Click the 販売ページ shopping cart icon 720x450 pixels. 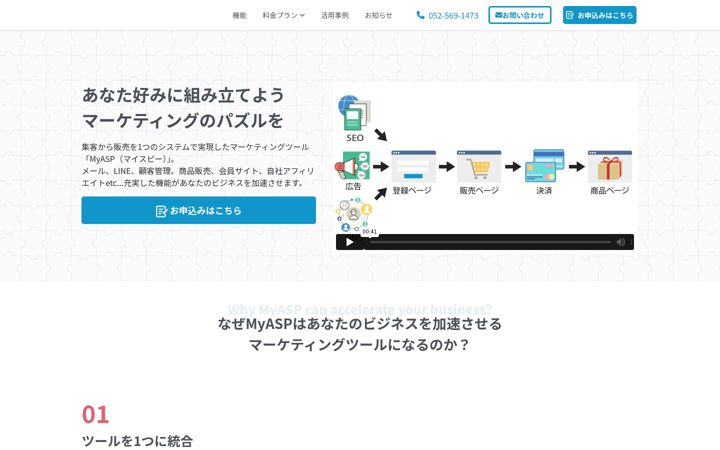click(479, 166)
